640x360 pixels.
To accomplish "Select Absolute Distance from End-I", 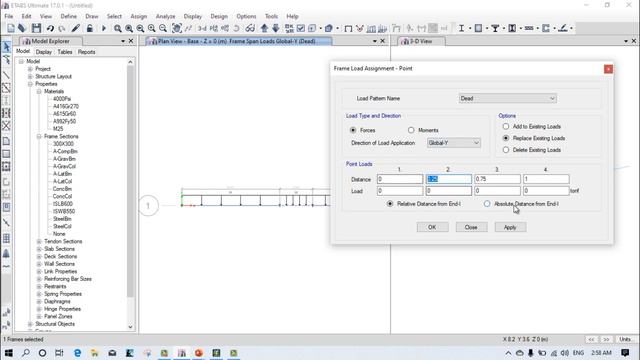I will point(487,204).
